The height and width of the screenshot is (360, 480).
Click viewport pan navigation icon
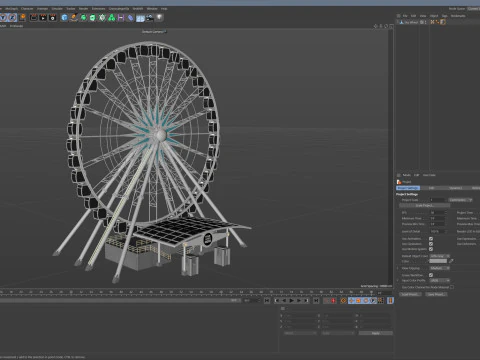376,26
